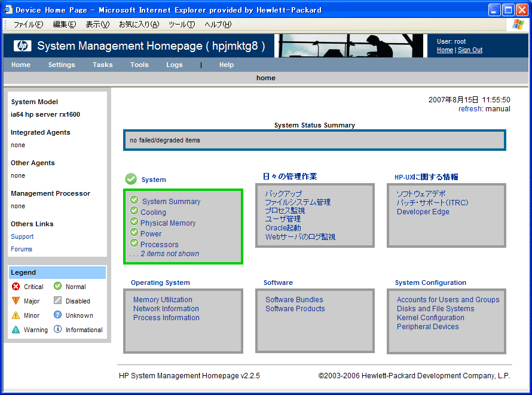Image resolution: width=532 pixels, height=395 pixels.
Task: Open the Disks and File Systems link
Action: click(x=436, y=308)
